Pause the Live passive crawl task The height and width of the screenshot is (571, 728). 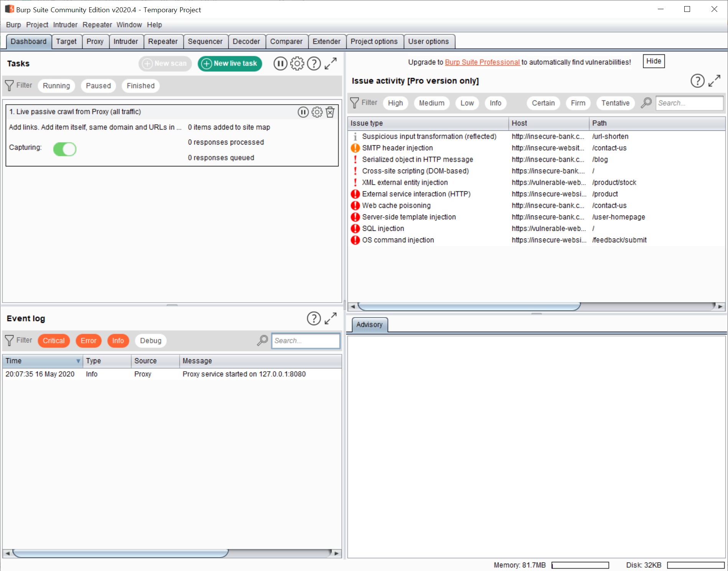pyautogui.click(x=303, y=112)
